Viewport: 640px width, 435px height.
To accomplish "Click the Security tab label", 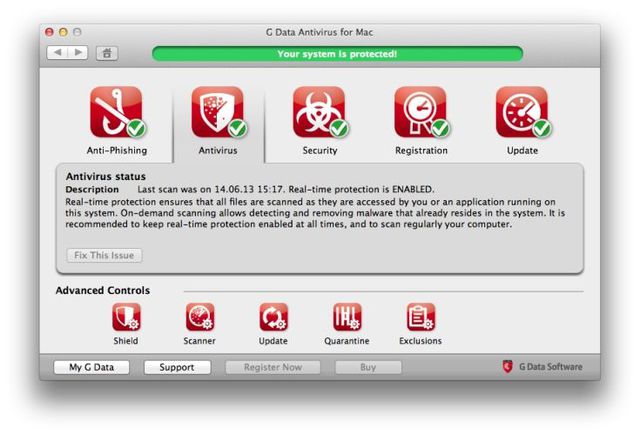I will coord(320,151).
